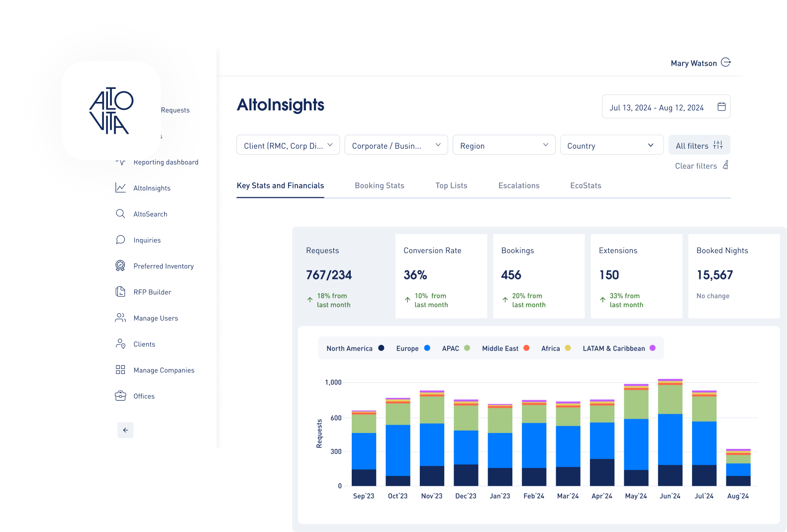
Task: Click the Clients person-pin icon
Action: (120, 344)
